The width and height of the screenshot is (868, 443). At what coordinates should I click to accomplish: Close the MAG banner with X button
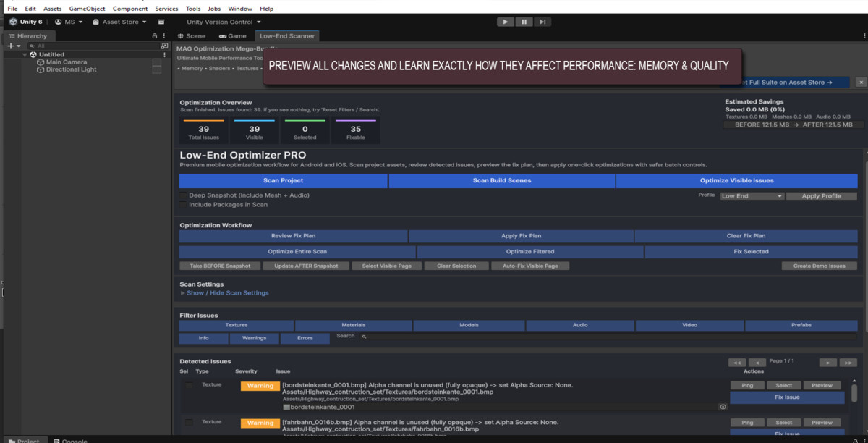pos(860,83)
